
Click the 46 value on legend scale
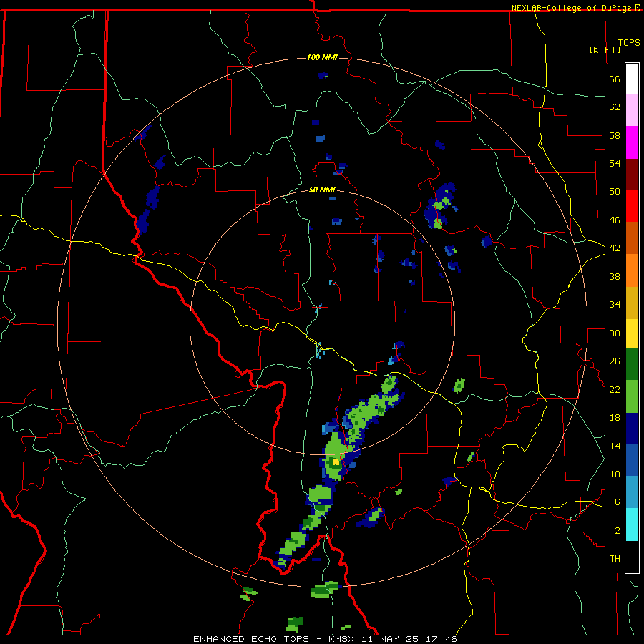coord(615,220)
